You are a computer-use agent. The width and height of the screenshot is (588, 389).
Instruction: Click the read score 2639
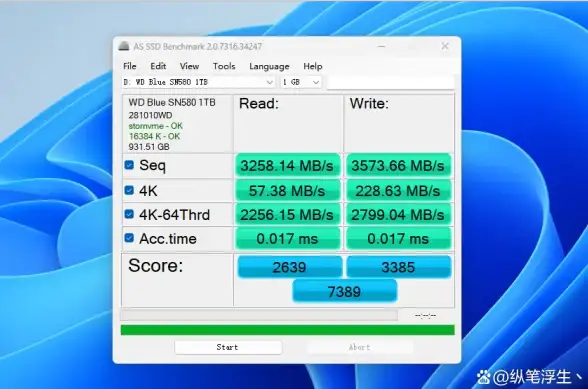click(x=289, y=267)
